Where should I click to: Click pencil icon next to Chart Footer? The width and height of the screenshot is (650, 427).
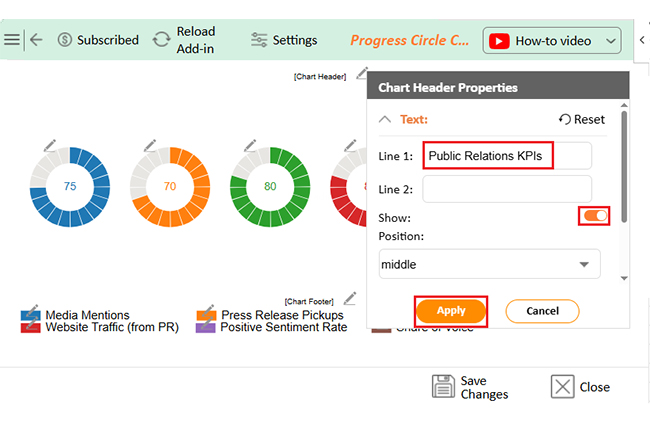click(x=350, y=298)
